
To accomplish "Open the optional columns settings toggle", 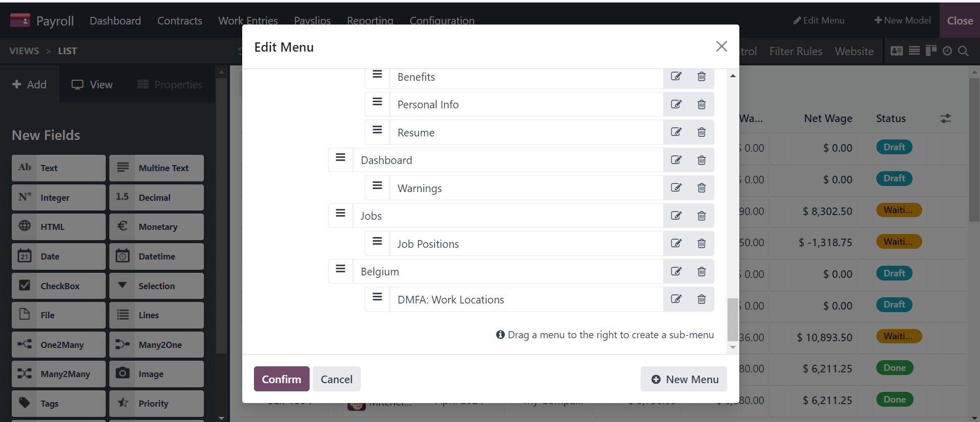I will [x=946, y=119].
